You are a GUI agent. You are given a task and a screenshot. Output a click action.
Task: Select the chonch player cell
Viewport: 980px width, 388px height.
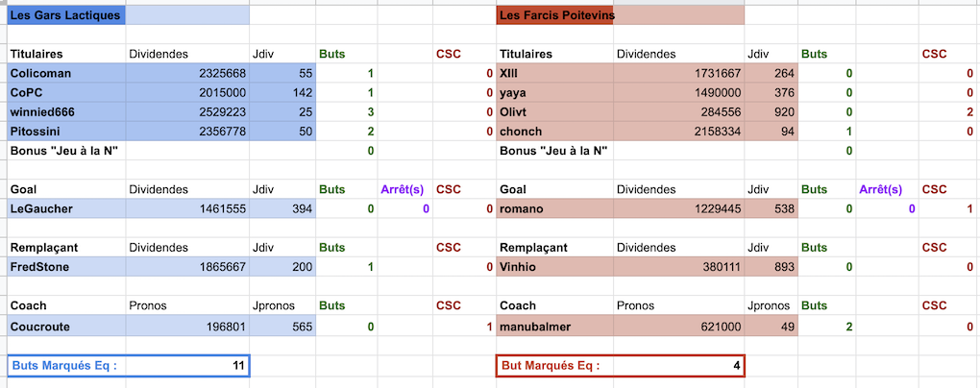click(554, 131)
